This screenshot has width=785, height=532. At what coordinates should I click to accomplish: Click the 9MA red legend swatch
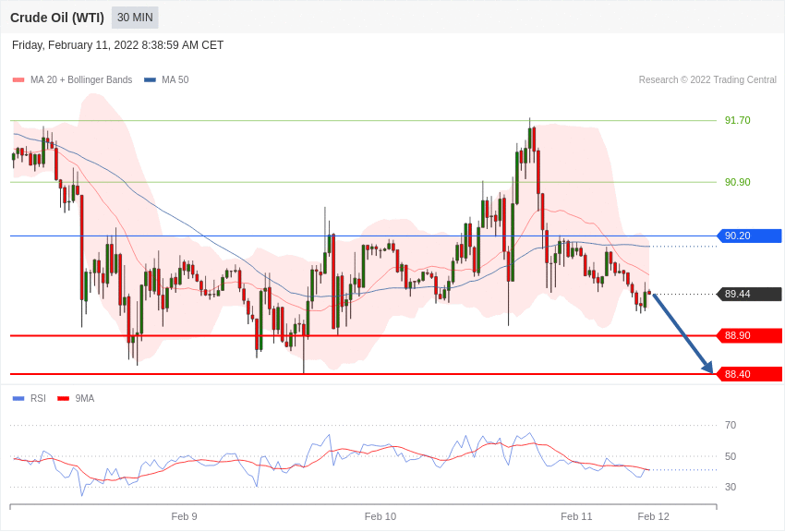click(64, 398)
